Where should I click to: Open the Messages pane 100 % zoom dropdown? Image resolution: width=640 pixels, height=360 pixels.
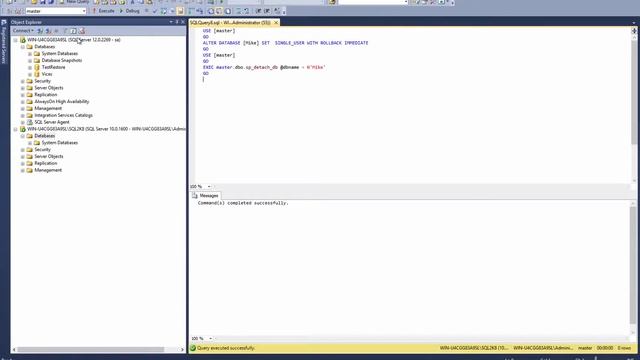210,338
